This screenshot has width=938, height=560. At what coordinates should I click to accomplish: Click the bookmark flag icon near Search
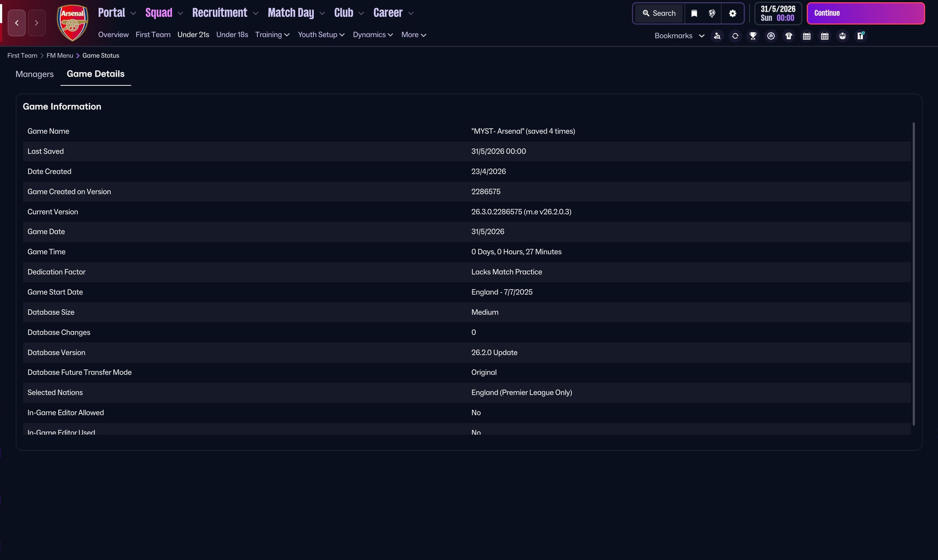pos(694,13)
